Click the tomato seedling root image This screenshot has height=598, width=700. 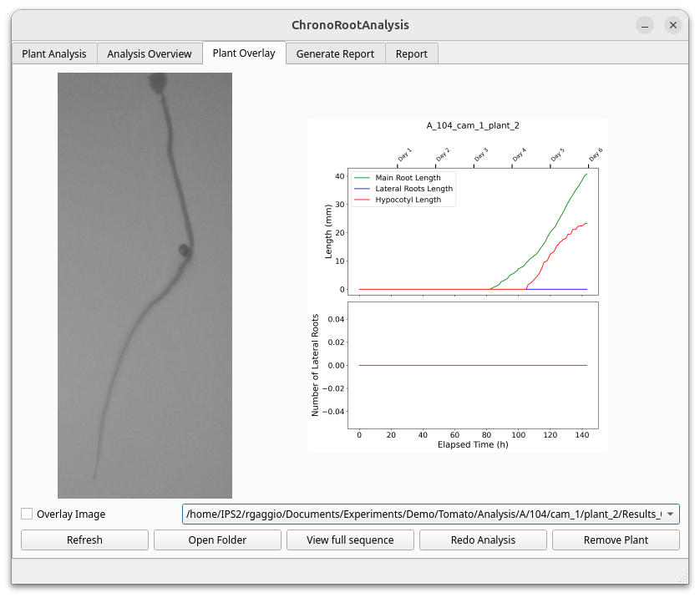pyautogui.click(x=145, y=286)
